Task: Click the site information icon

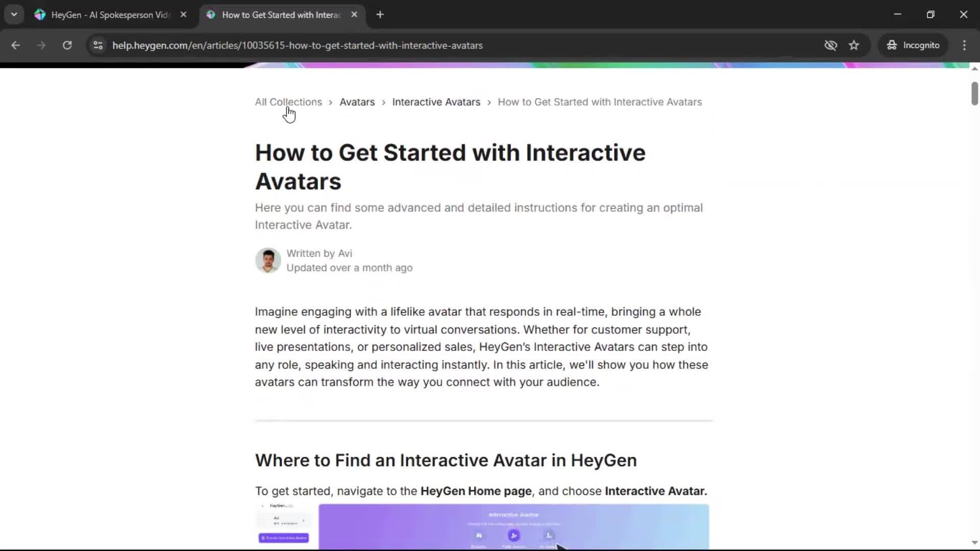Action: [98, 45]
